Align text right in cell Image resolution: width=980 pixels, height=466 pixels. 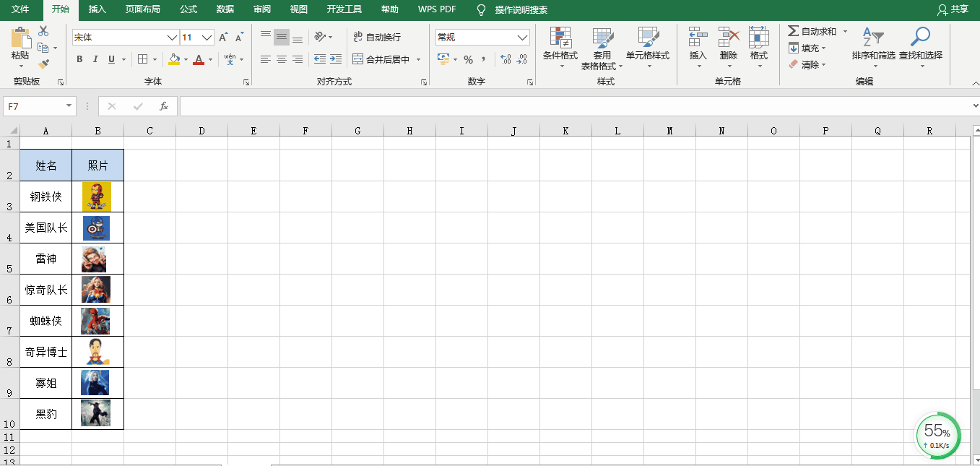(298, 59)
